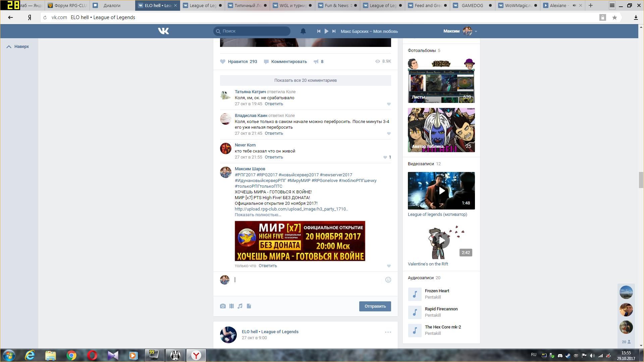The image size is (644, 362).
Task: Open upload.rpg-club.com image link
Action: [x=291, y=209]
